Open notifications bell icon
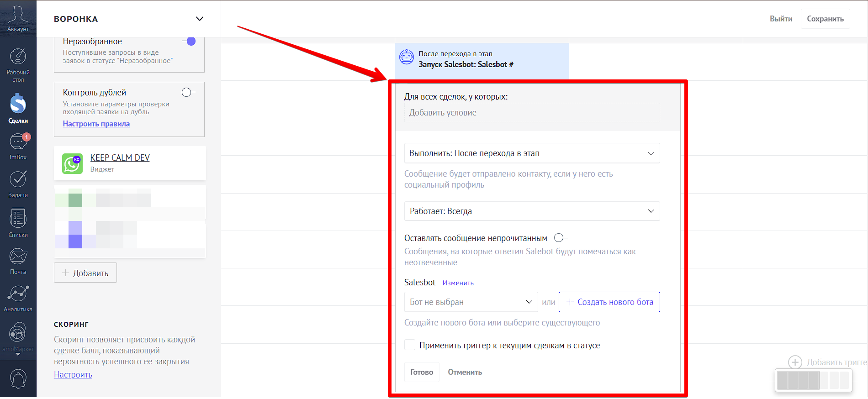This screenshot has height=399, width=868. pyautogui.click(x=18, y=378)
